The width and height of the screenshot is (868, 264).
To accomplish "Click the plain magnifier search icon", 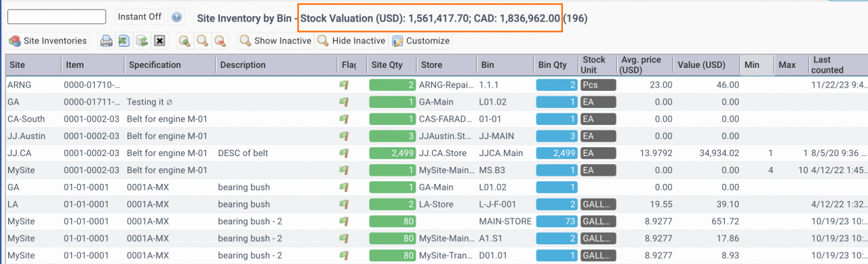I will click(x=201, y=41).
